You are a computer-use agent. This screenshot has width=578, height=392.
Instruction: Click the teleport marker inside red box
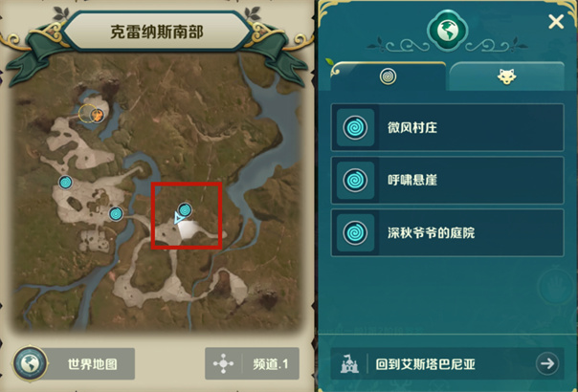point(185,210)
